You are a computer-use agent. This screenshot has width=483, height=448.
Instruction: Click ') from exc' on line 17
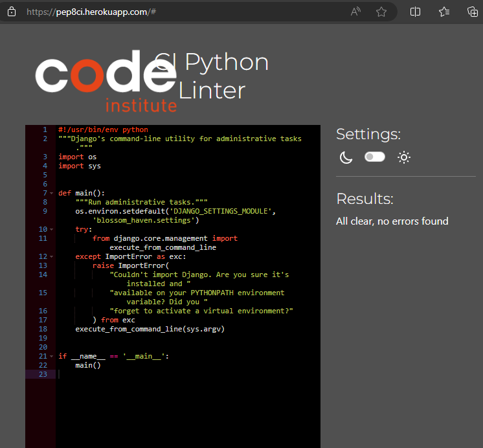pyautogui.click(x=114, y=320)
